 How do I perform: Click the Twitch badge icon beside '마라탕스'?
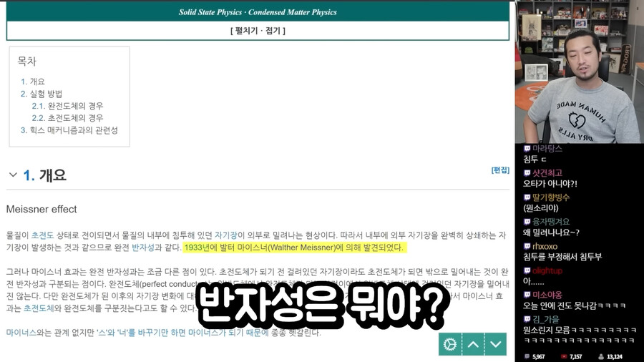(x=527, y=149)
